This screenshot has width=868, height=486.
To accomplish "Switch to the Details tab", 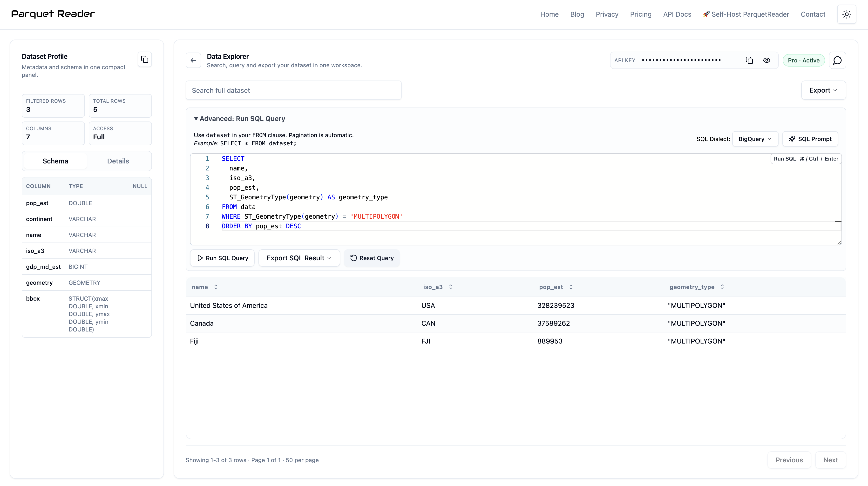I will (x=118, y=161).
